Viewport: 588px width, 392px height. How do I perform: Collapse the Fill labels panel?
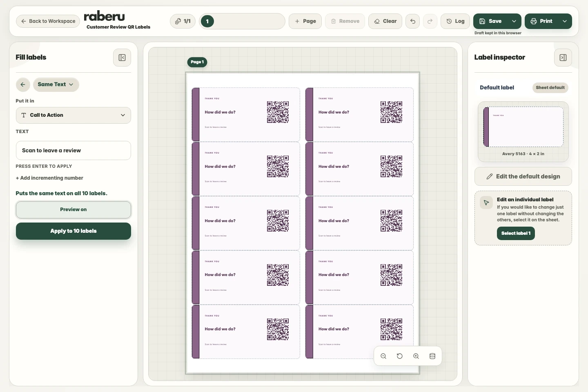click(122, 58)
